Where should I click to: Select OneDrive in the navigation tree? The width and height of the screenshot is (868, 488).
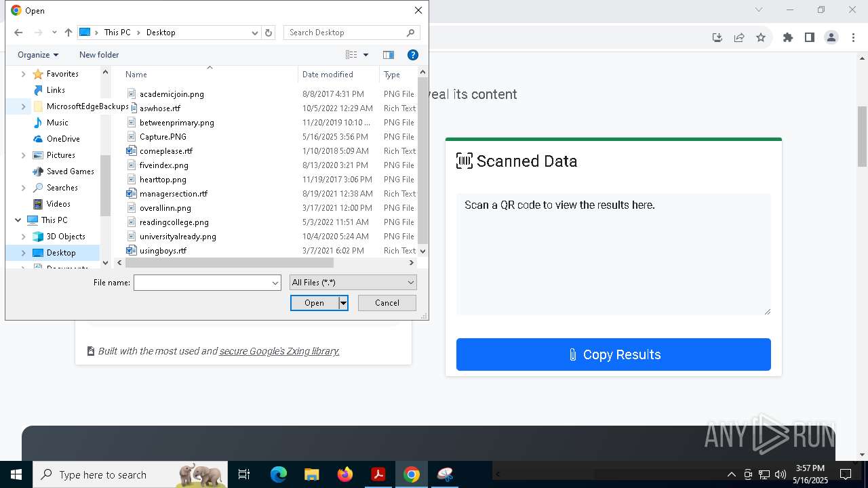(63, 139)
